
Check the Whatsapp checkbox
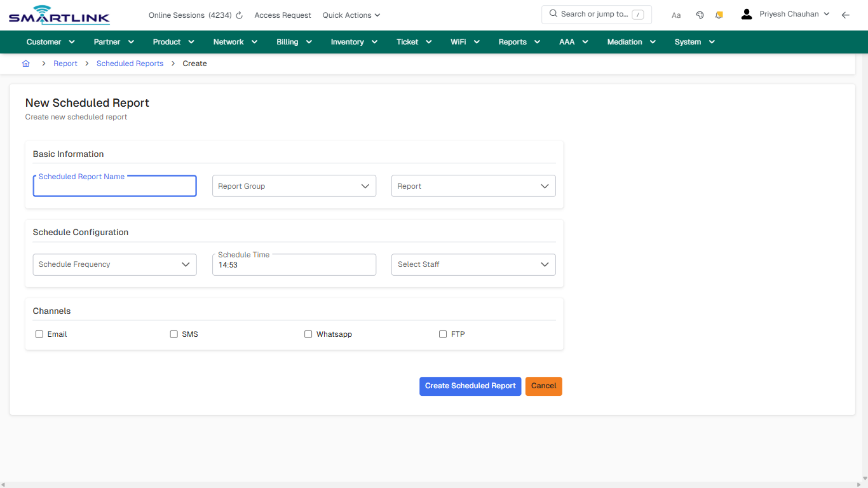308,334
